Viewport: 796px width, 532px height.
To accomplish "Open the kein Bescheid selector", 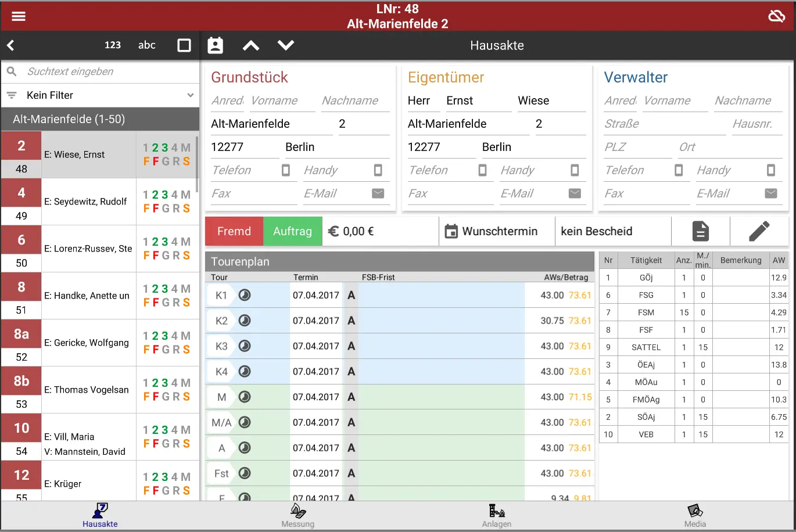I will [x=612, y=231].
